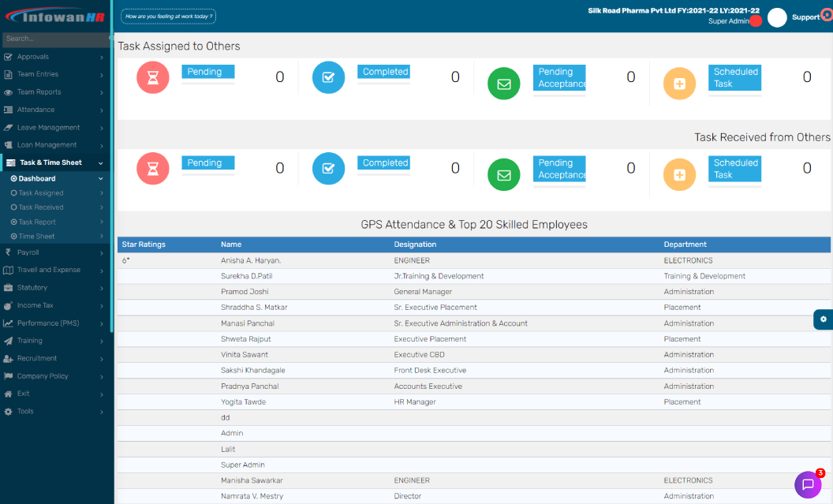Screen dimensions: 833x504
Task: Click 'How are you feeling at work today?' button
Action: [169, 16]
